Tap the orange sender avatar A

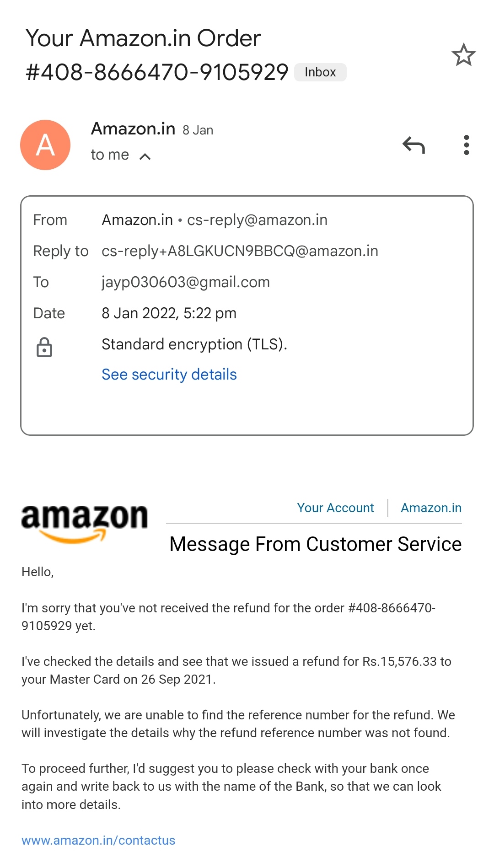pyautogui.click(x=45, y=145)
